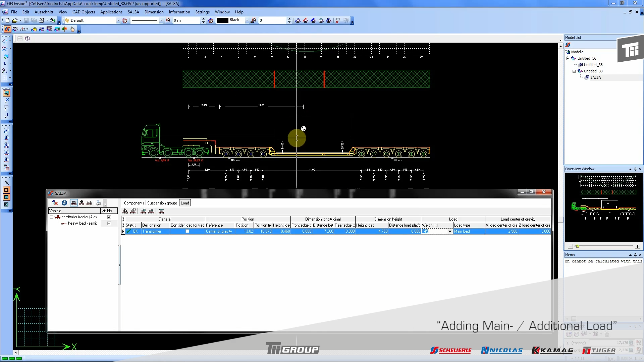Collapse the semitrailer tractor tree node
This screenshot has width=644, height=362.
52,217
